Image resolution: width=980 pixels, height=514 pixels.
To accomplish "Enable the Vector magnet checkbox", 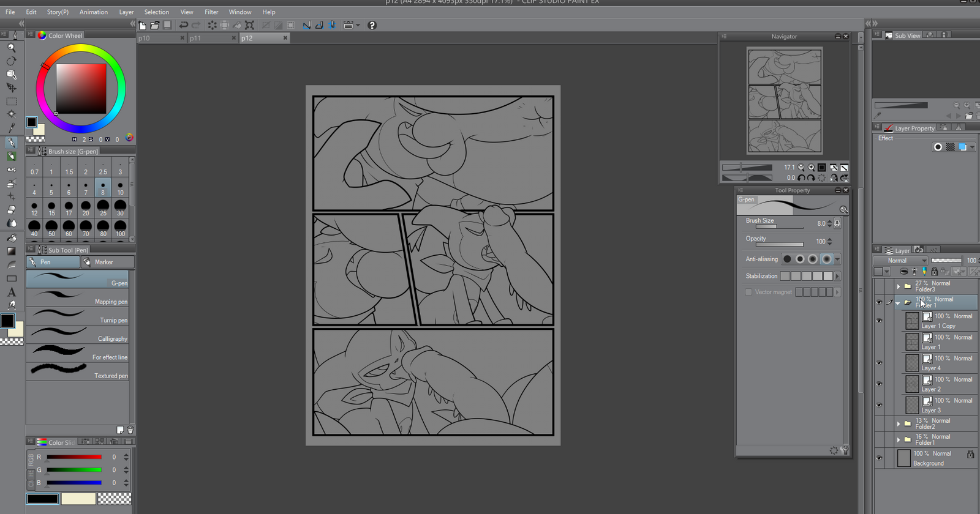I will click(x=748, y=292).
